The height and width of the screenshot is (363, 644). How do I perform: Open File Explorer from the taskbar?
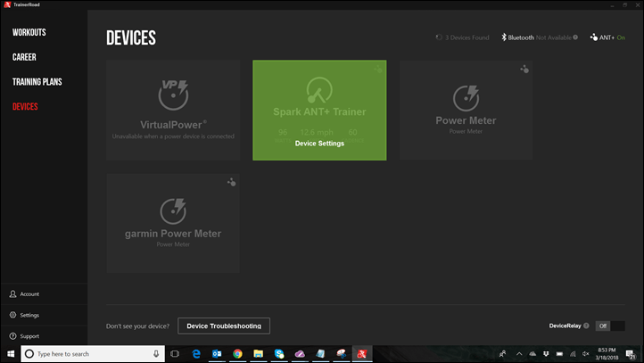(x=258, y=353)
